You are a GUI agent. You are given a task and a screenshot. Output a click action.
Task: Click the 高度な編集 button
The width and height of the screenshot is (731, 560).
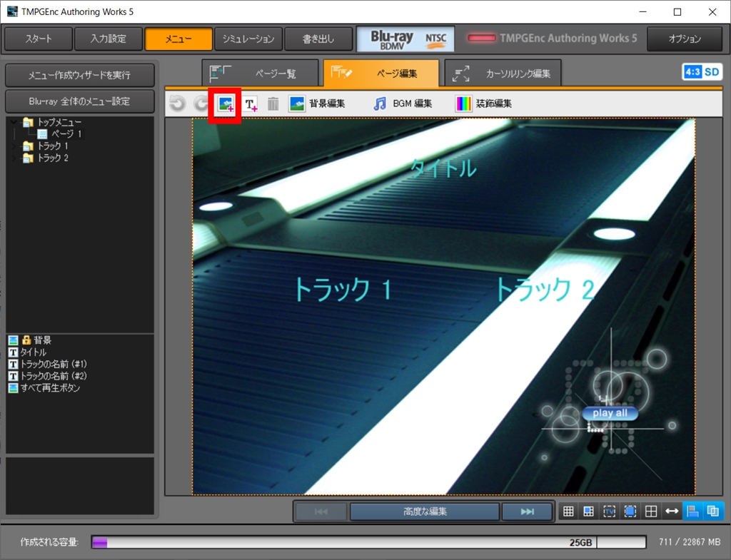[425, 511]
